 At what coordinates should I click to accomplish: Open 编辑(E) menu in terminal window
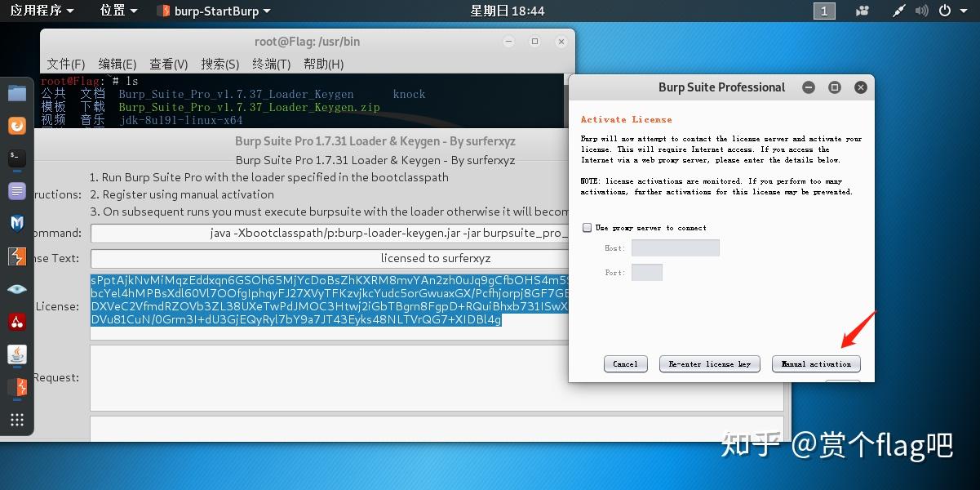point(118,64)
